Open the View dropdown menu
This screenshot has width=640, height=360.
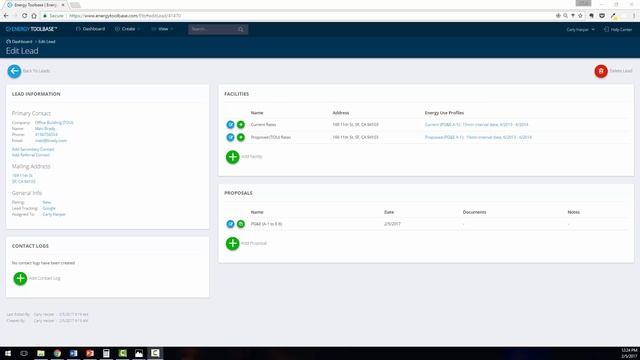tap(162, 29)
